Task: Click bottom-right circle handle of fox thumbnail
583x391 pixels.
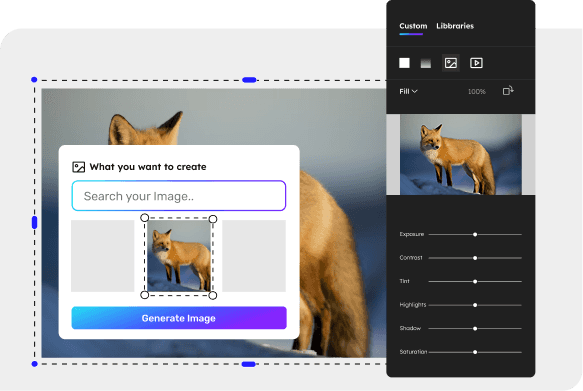Action: coord(213,295)
